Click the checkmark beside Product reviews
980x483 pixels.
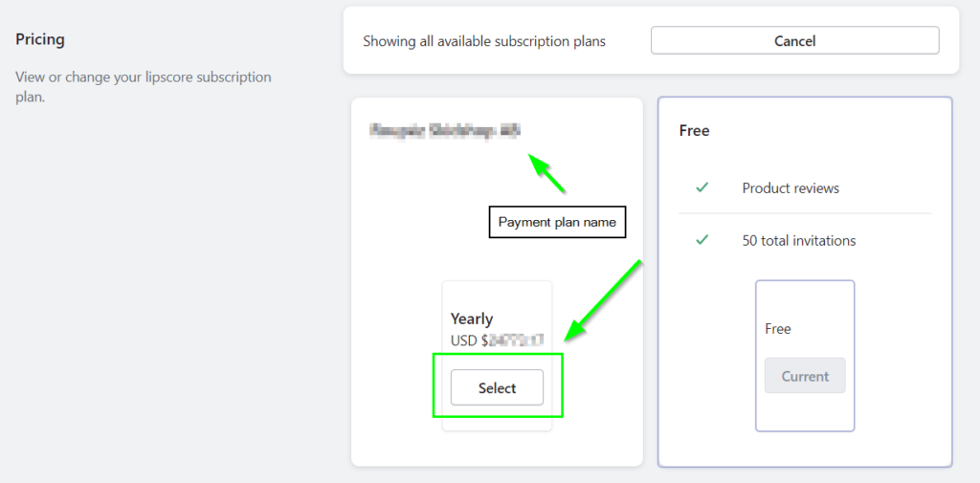coord(702,188)
